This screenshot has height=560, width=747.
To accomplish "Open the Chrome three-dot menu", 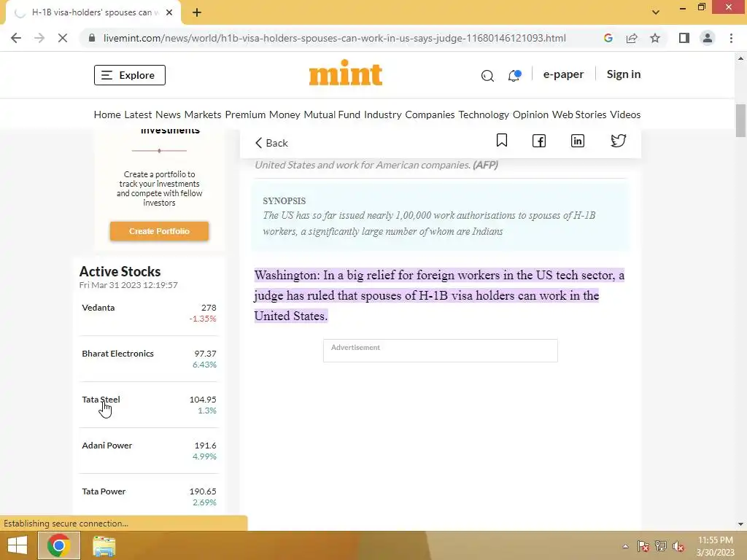I will click(x=731, y=38).
